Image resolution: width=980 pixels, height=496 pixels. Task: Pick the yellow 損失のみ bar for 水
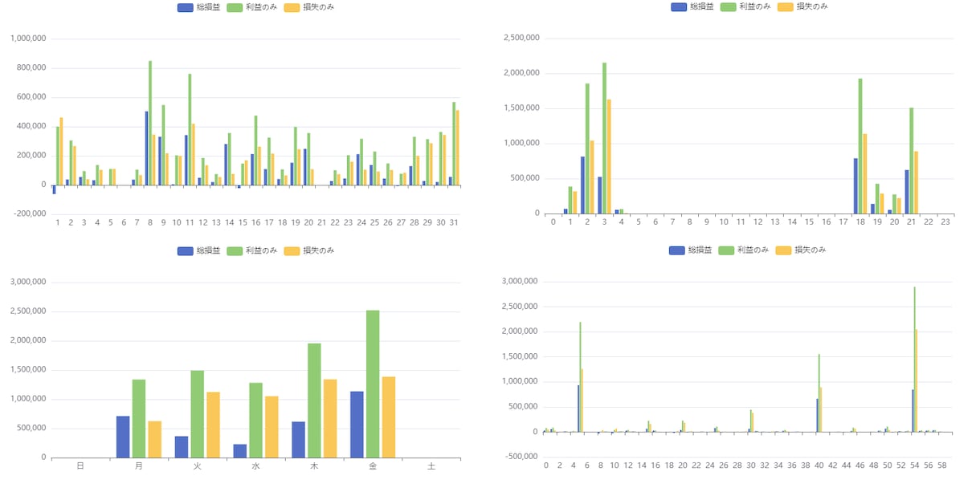point(272,427)
